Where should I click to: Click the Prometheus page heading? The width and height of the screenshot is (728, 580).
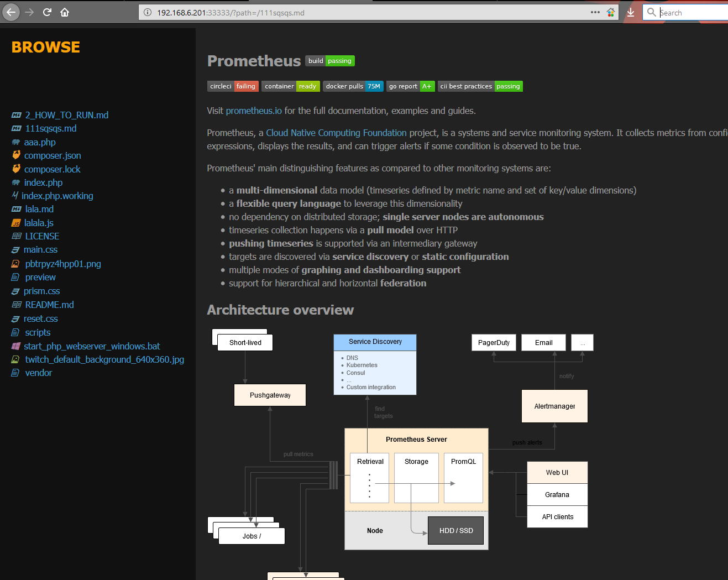pos(254,61)
